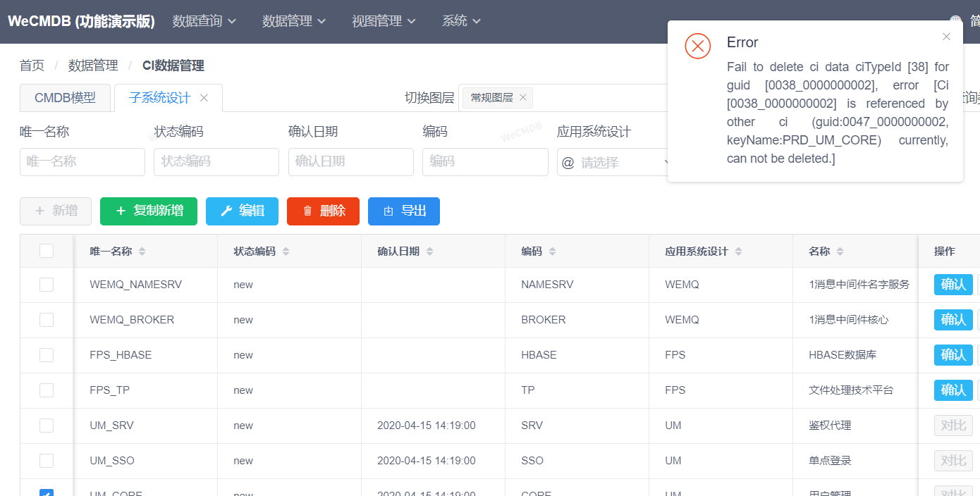Click the 确认 button on the FPS_HBASE row
980x496 pixels.
pyautogui.click(x=953, y=355)
